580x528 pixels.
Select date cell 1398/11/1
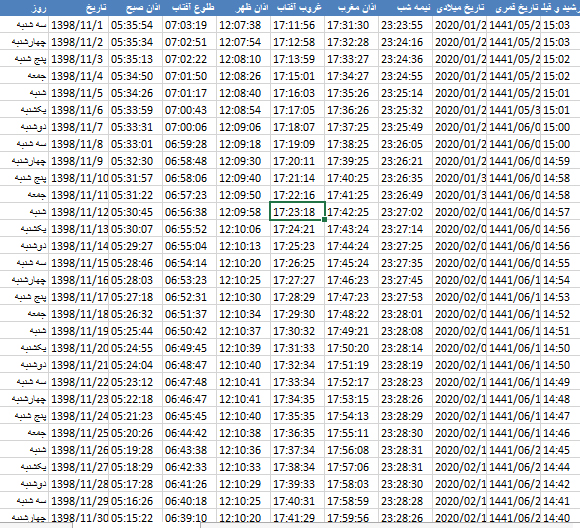(x=78, y=25)
